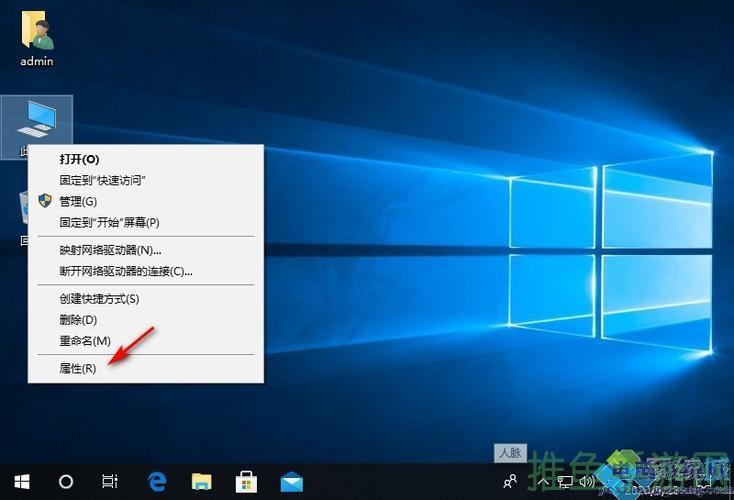
Task: Open File Explorer from the taskbar
Action: pyautogui.click(x=202, y=481)
